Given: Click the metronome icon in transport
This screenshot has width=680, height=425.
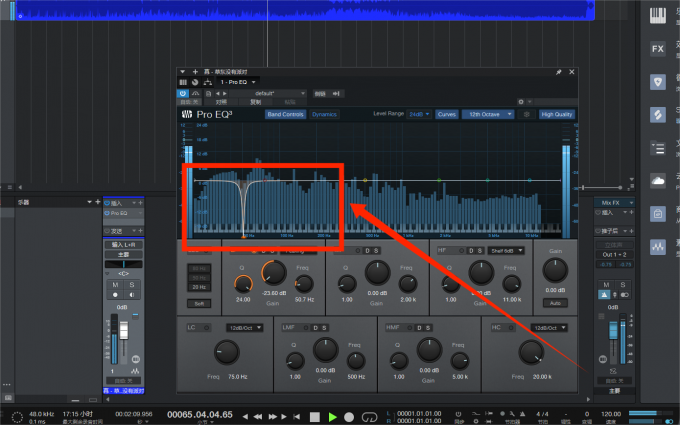Looking at the screenshot, I should [x=522, y=414].
